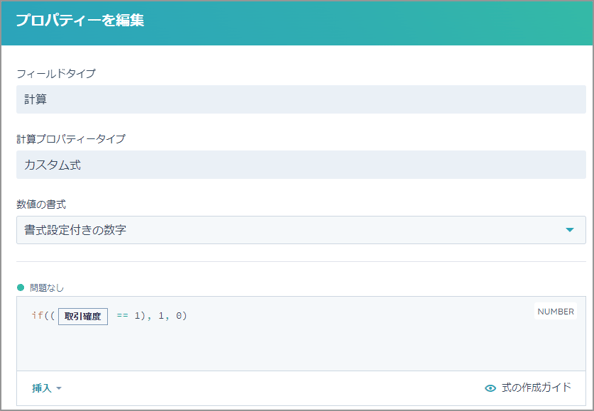Select the 取引確度 property token in formula
This screenshot has height=411, width=594.
tap(83, 316)
